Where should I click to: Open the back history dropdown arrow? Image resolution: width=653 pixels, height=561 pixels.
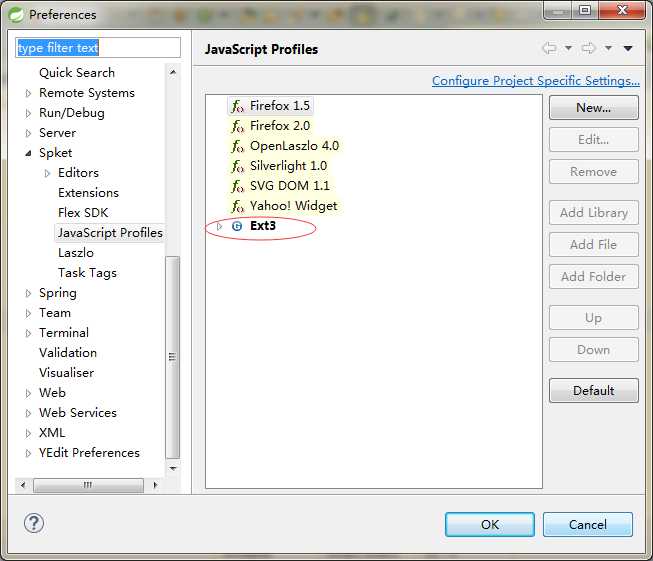(x=568, y=48)
